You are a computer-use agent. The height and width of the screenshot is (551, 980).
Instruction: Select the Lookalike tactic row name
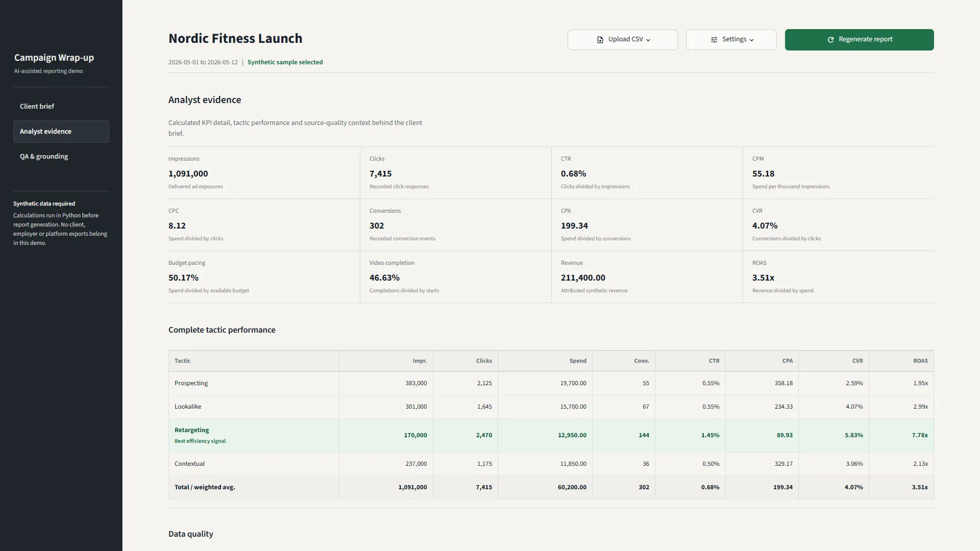pos(188,407)
